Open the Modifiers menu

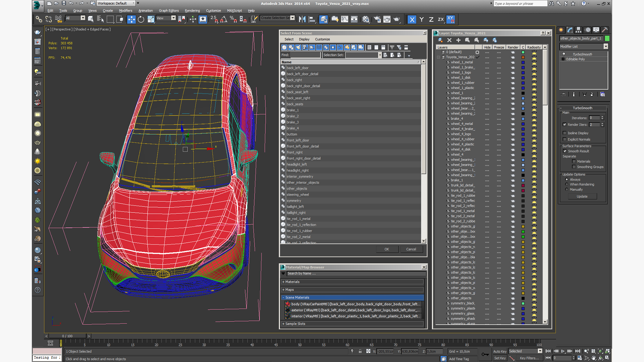pyautogui.click(x=125, y=11)
